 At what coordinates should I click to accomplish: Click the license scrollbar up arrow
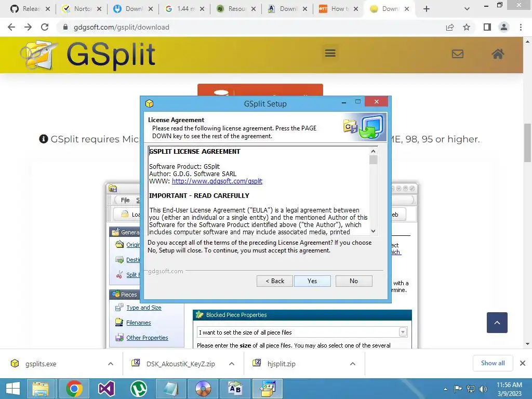point(373,151)
